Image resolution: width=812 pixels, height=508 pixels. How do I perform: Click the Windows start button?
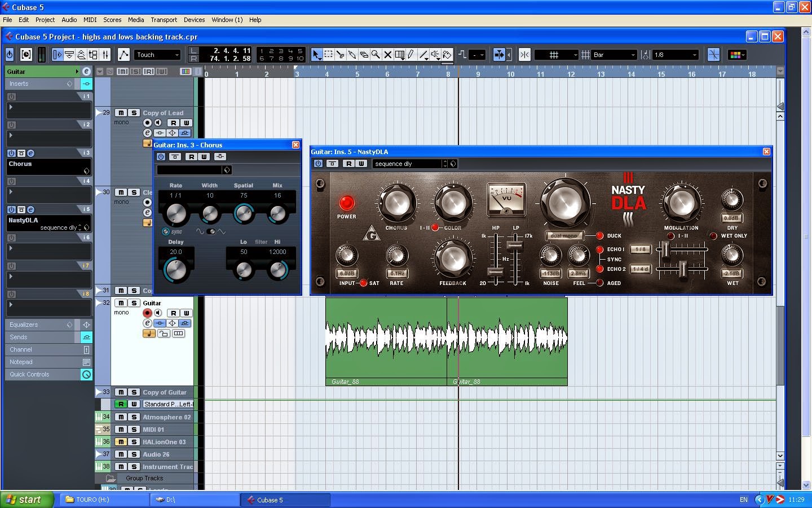pos(27,500)
